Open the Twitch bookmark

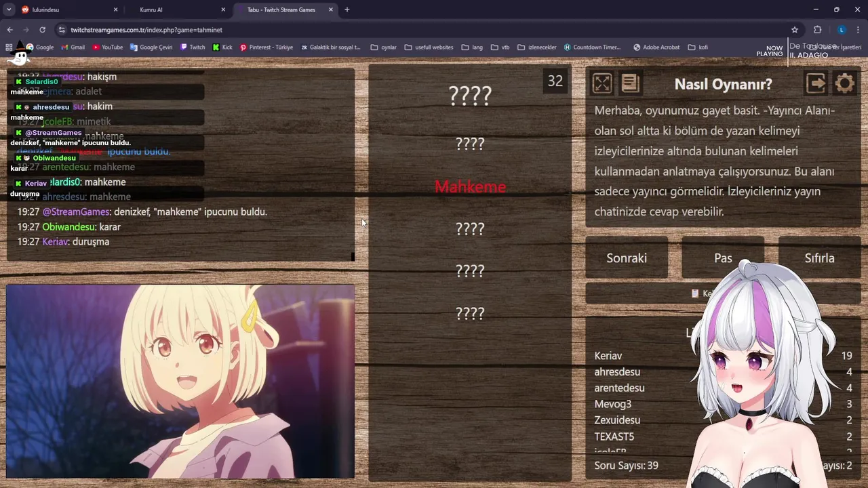193,47
